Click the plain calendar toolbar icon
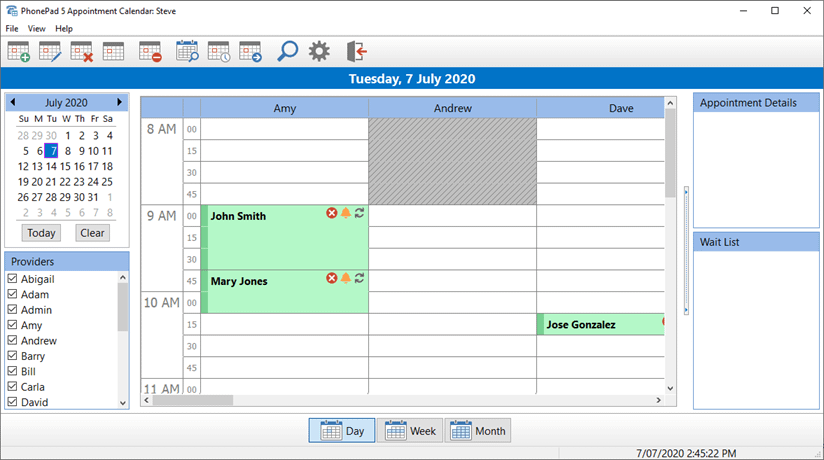The height and width of the screenshot is (460, 824). 114,52
